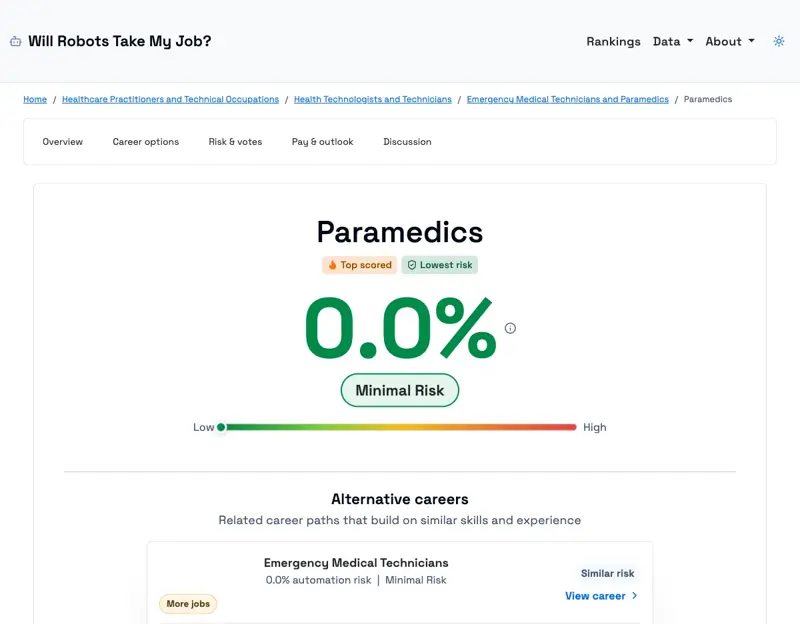Screen dimensions: 800x624
Task: Expand the About dropdown menu
Action: (x=730, y=41)
